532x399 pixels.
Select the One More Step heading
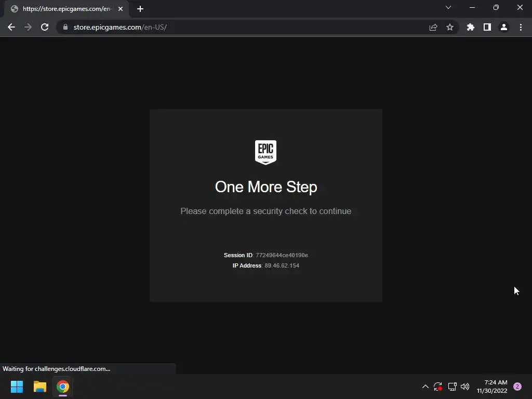pyautogui.click(x=266, y=187)
